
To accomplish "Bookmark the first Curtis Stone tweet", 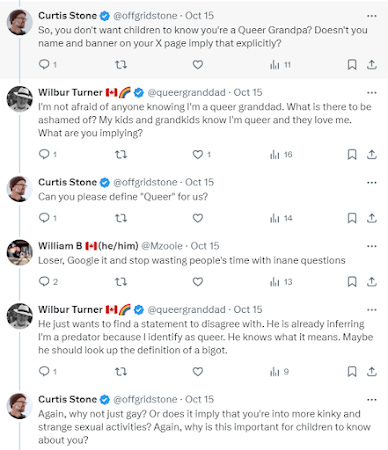I will pos(352,64).
